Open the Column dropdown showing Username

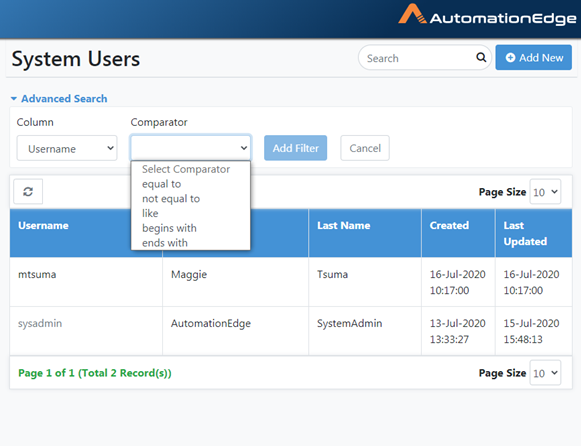coord(67,148)
